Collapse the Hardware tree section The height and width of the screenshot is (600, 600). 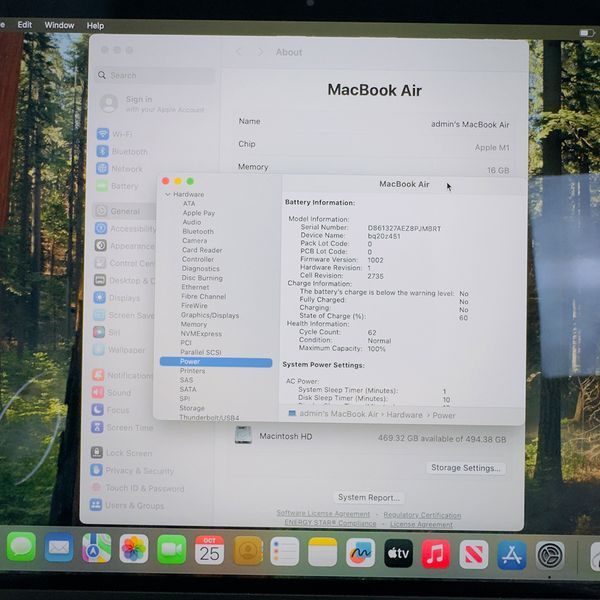pos(167,194)
